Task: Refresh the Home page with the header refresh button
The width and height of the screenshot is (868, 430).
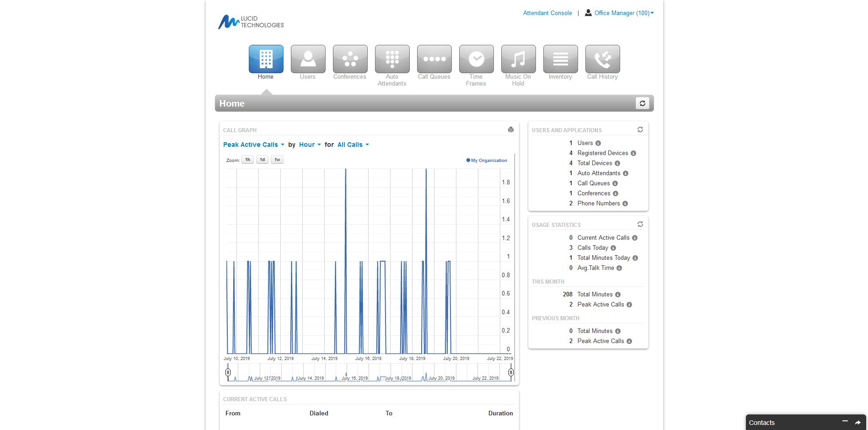Action: [x=642, y=103]
